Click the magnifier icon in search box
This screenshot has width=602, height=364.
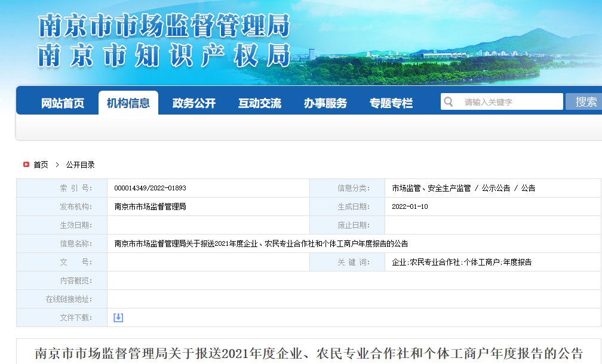(x=449, y=102)
